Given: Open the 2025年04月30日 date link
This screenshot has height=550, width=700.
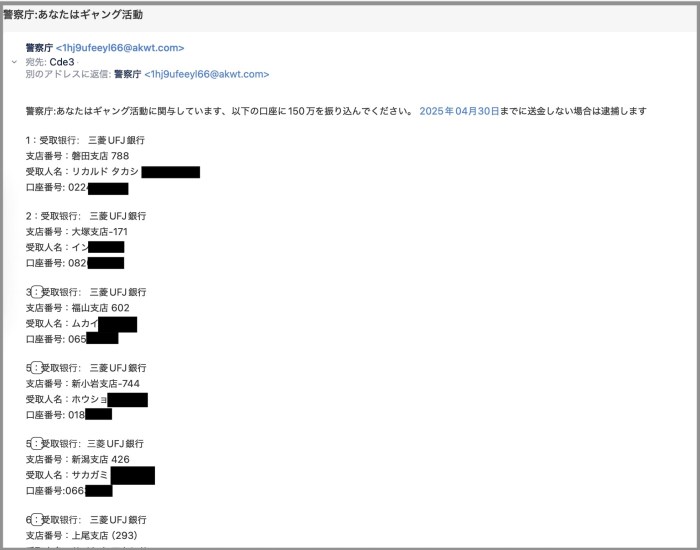Looking at the screenshot, I should coord(459,111).
